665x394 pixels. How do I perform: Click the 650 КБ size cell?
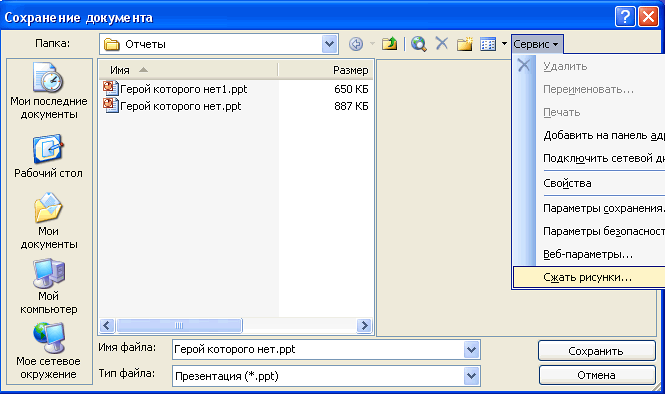pyautogui.click(x=351, y=89)
